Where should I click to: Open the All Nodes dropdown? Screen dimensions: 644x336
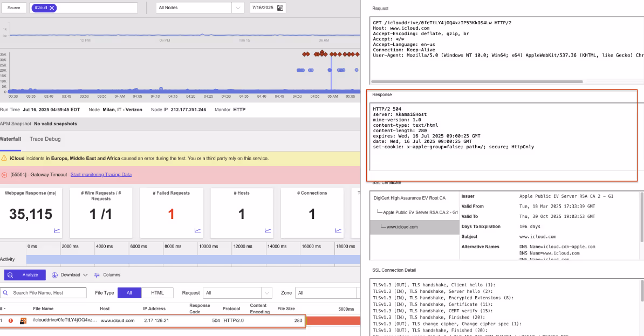click(x=200, y=8)
